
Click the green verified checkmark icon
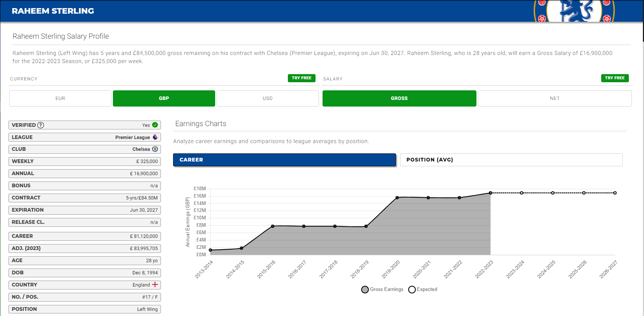(155, 125)
